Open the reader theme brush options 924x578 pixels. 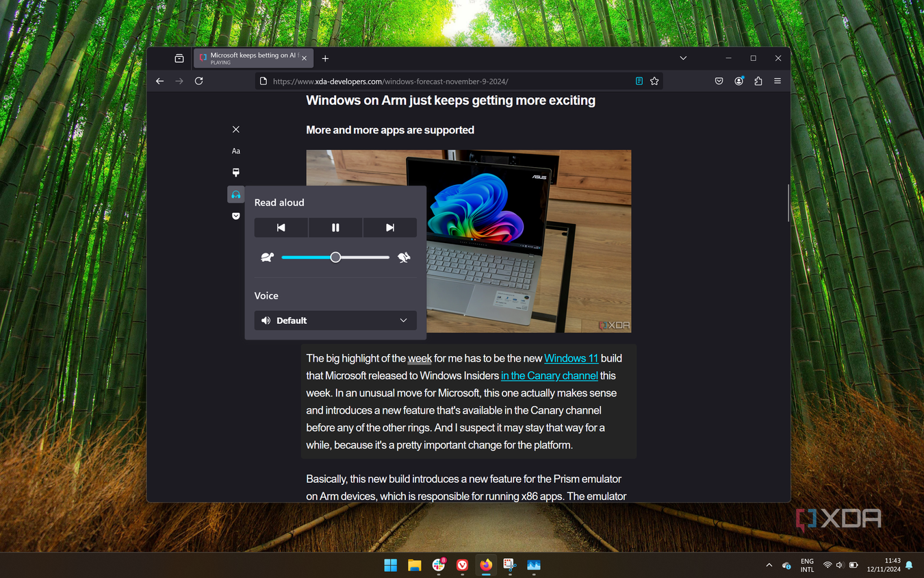[x=235, y=173]
